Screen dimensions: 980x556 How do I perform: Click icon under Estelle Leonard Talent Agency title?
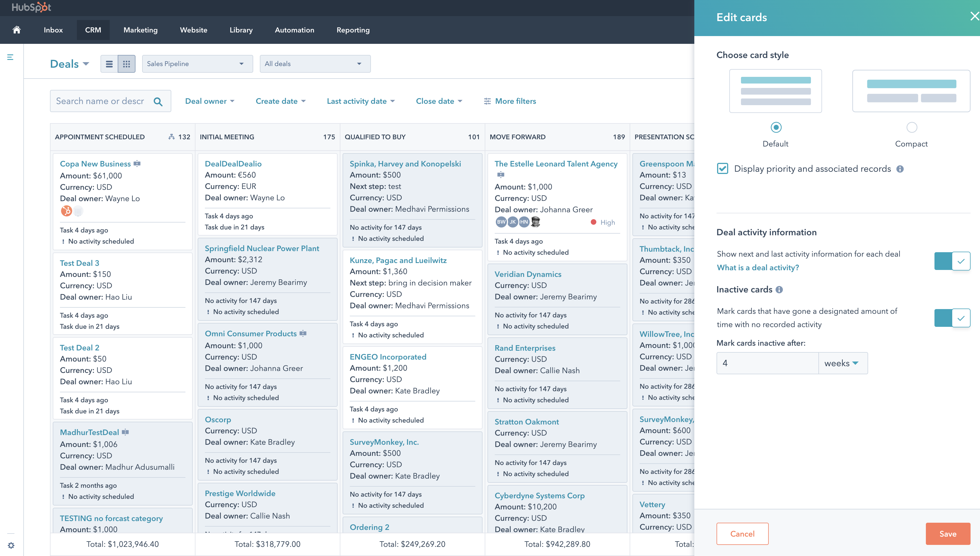click(501, 175)
